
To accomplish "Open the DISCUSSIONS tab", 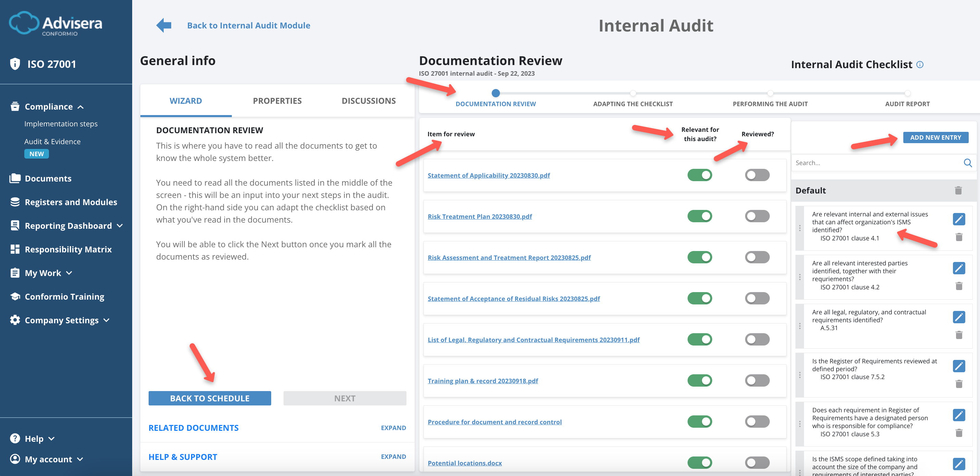I will tap(368, 100).
